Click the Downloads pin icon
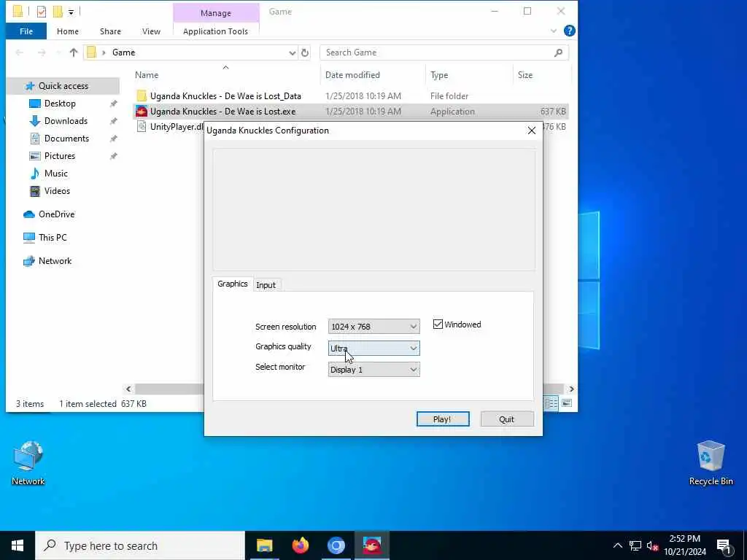The height and width of the screenshot is (560, 747). [113, 121]
